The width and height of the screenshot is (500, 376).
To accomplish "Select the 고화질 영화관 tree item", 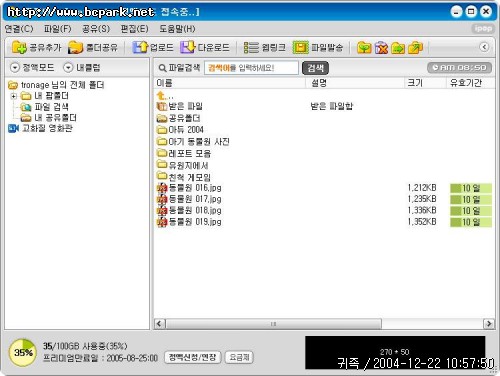I will tap(47, 128).
